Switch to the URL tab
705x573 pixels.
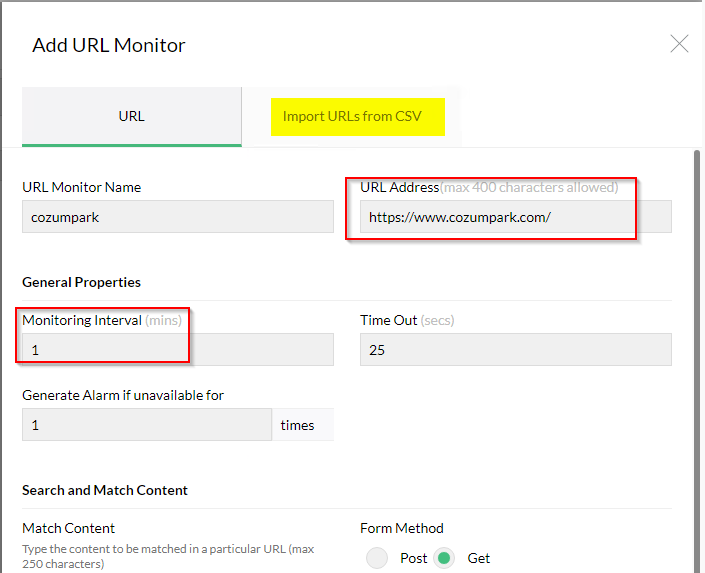(132, 116)
